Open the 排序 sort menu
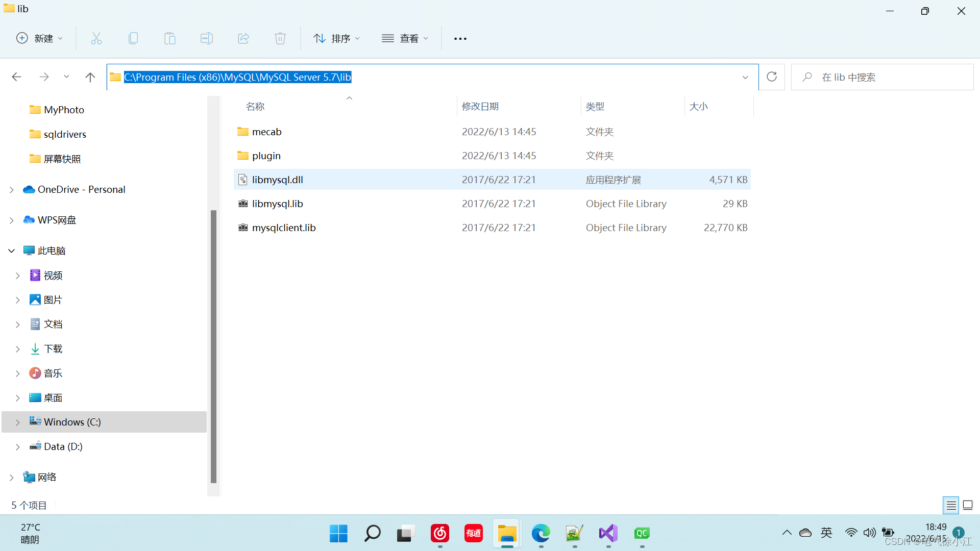 click(337, 38)
